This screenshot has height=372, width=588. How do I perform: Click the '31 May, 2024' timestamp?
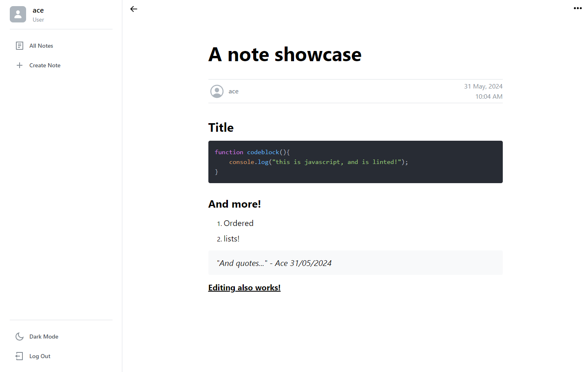pos(483,86)
